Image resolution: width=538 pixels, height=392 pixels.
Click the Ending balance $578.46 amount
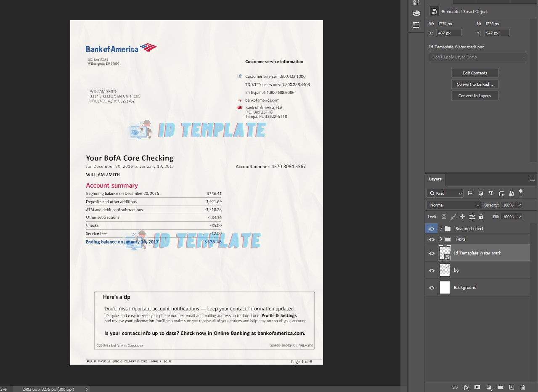pyautogui.click(x=213, y=242)
